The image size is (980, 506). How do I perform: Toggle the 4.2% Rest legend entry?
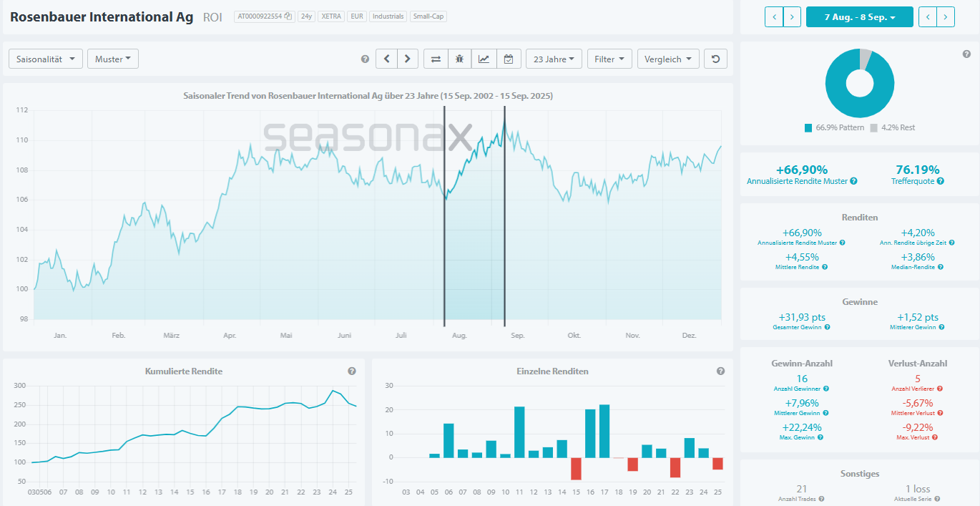893,127
